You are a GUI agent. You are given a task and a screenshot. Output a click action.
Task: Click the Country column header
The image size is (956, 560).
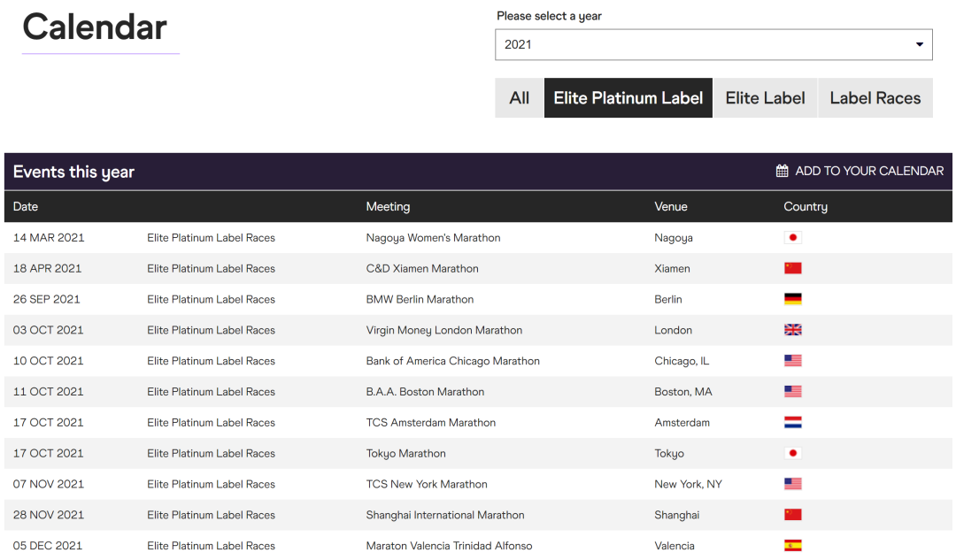tap(806, 206)
